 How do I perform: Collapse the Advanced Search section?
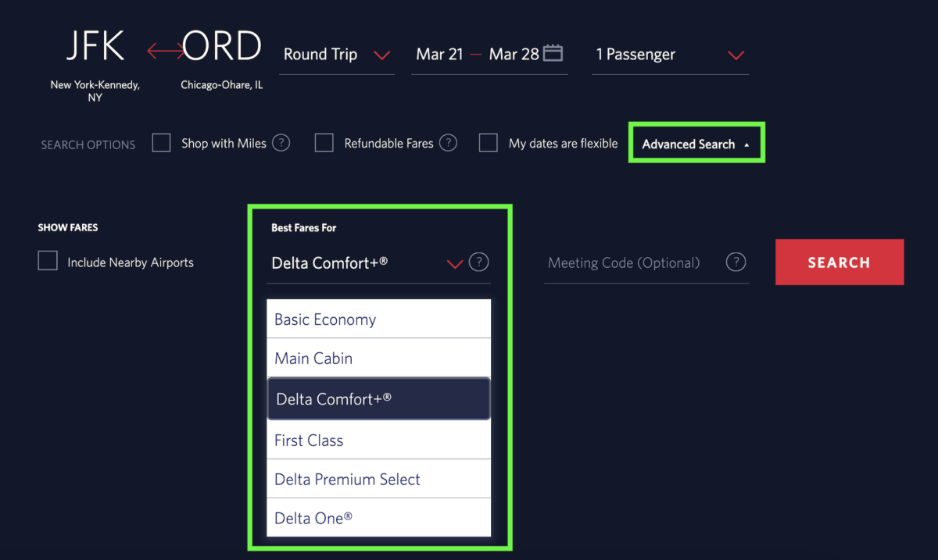[696, 143]
